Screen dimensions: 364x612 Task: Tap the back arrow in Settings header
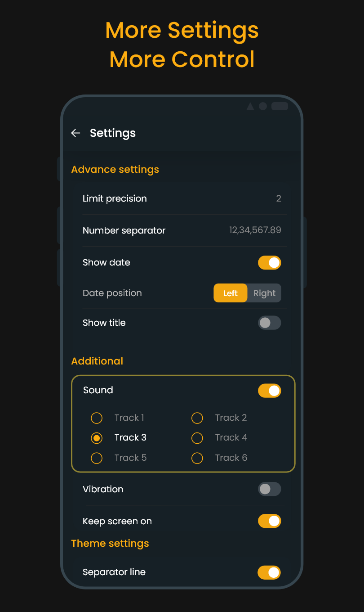[75, 133]
